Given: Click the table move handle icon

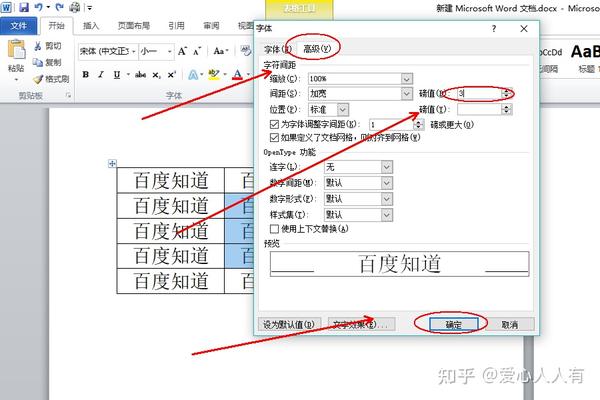Looking at the screenshot, I should [x=112, y=163].
